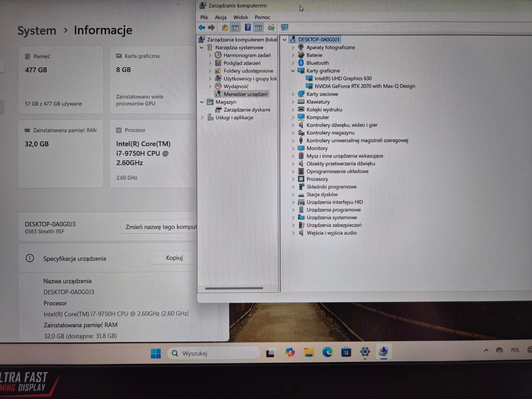
Task: Show hidden tray icons chevron
Action: pyautogui.click(x=486, y=350)
